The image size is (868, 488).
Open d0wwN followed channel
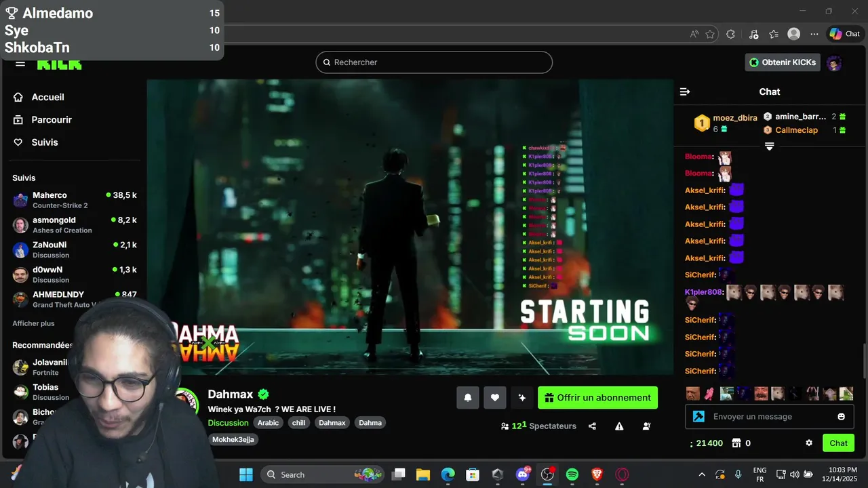tap(75, 274)
